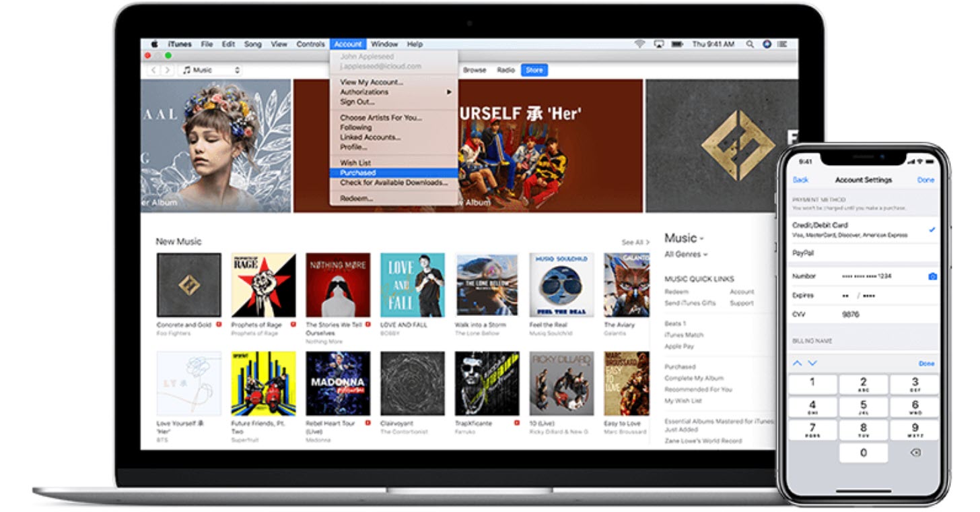Expand the Authorizations submenu
This screenshot has width=980, height=512.
[x=394, y=92]
